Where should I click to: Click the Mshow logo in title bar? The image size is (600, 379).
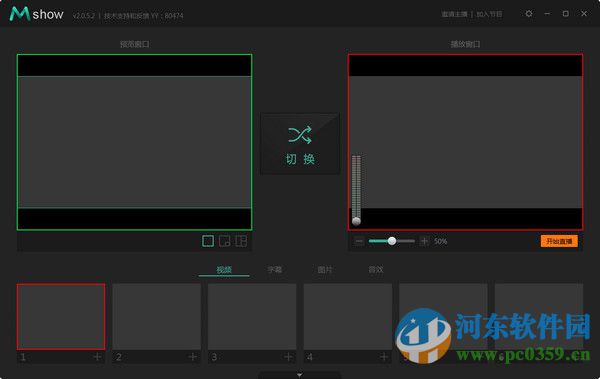pos(36,14)
